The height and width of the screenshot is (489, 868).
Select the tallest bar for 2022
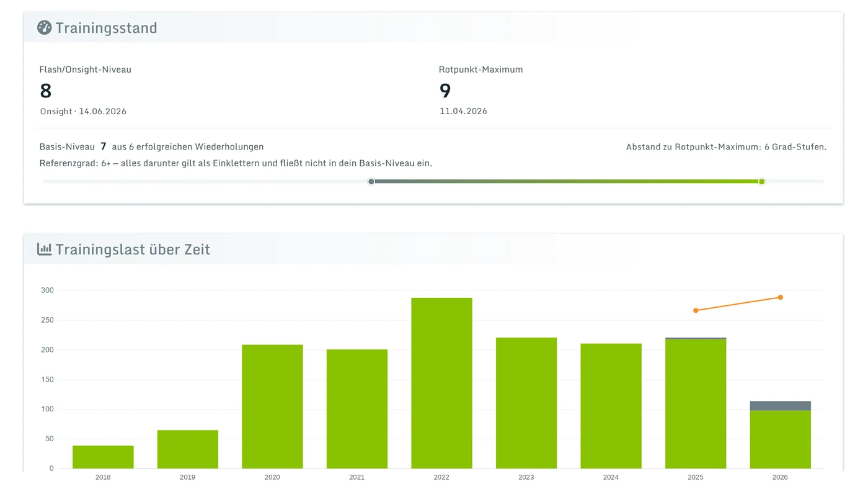click(441, 383)
